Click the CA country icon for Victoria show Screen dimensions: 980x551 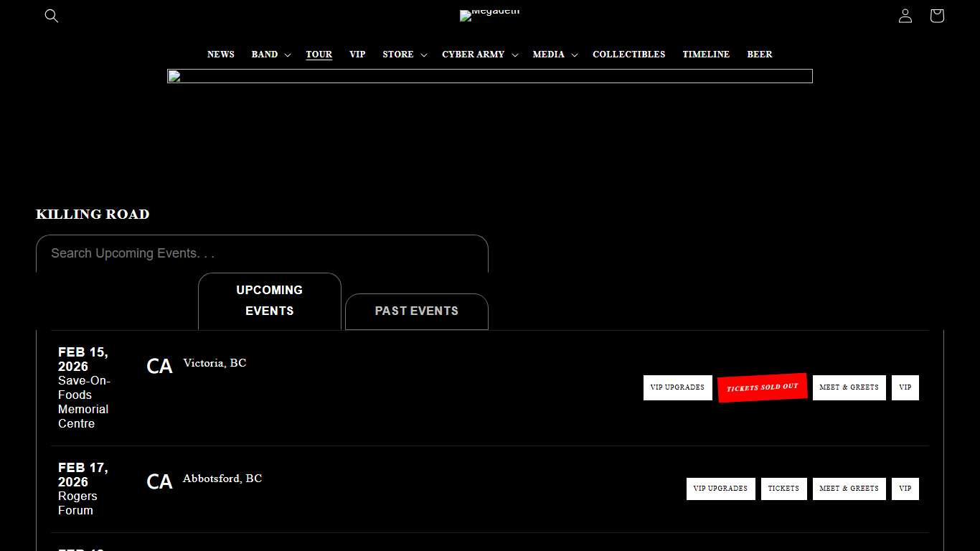coord(159,366)
